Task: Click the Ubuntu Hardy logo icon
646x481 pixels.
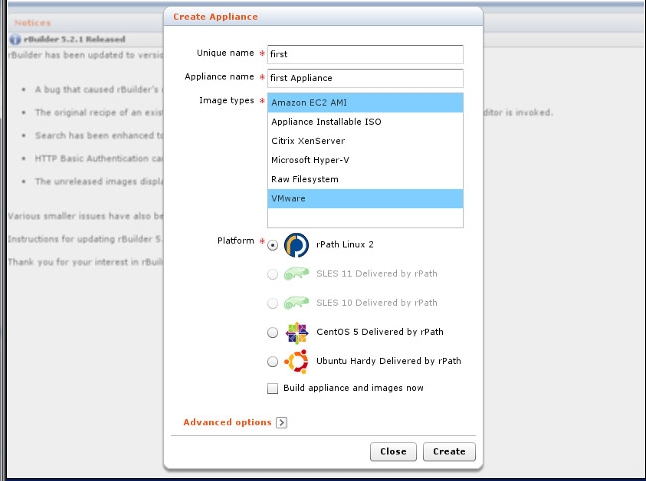Action: click(297, 361)
